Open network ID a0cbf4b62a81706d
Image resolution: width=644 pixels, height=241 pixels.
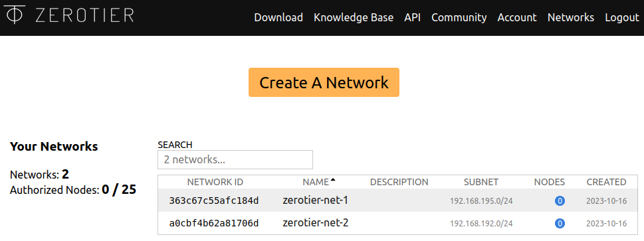tap(214, 223)
